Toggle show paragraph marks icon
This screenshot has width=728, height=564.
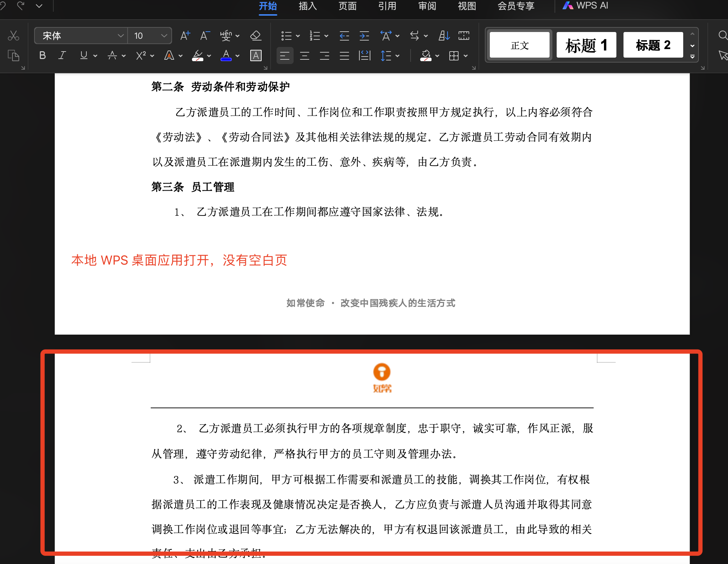[x=464, y=36]
